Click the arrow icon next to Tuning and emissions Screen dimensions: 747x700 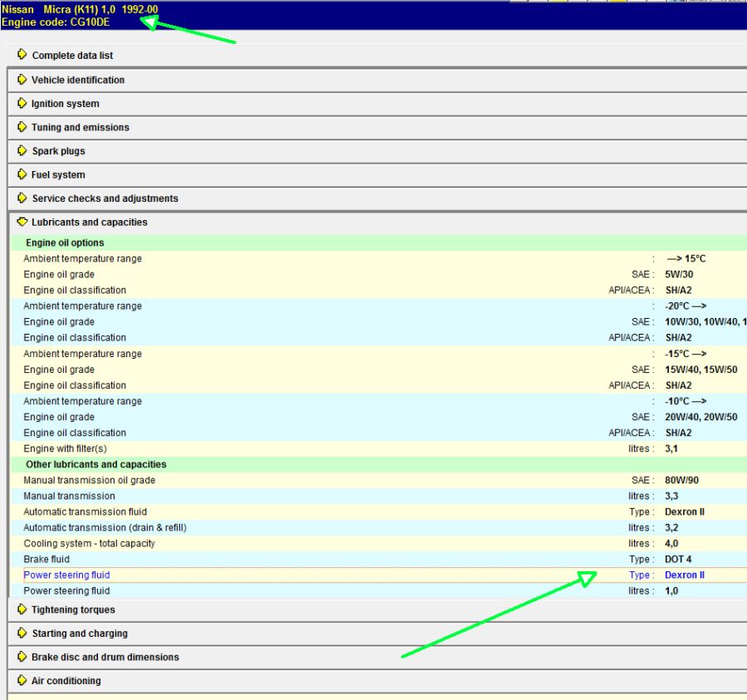point(22,127)
